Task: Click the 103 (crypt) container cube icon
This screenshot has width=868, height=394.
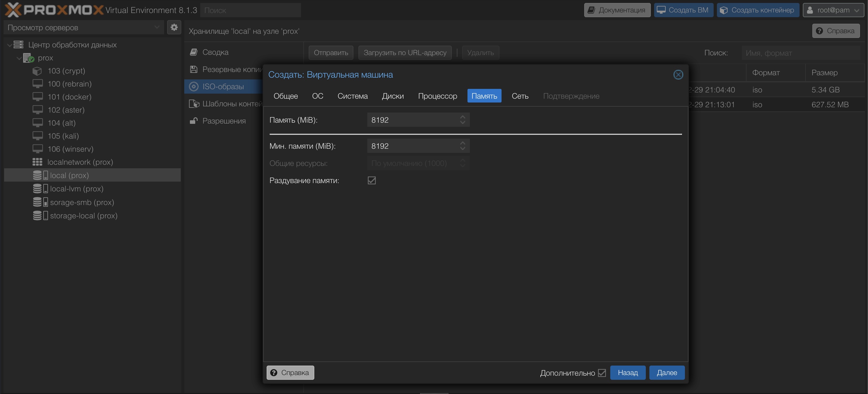Action: pos(37,71)
